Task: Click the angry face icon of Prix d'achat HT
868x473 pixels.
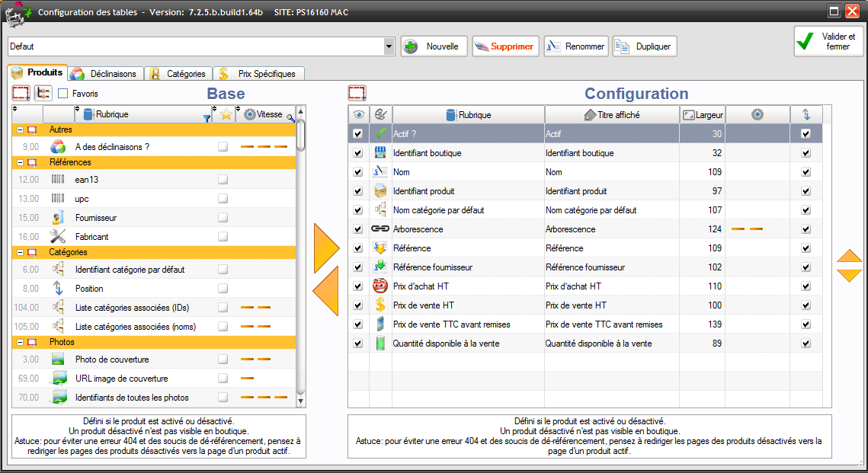Action: click(380, 286)
